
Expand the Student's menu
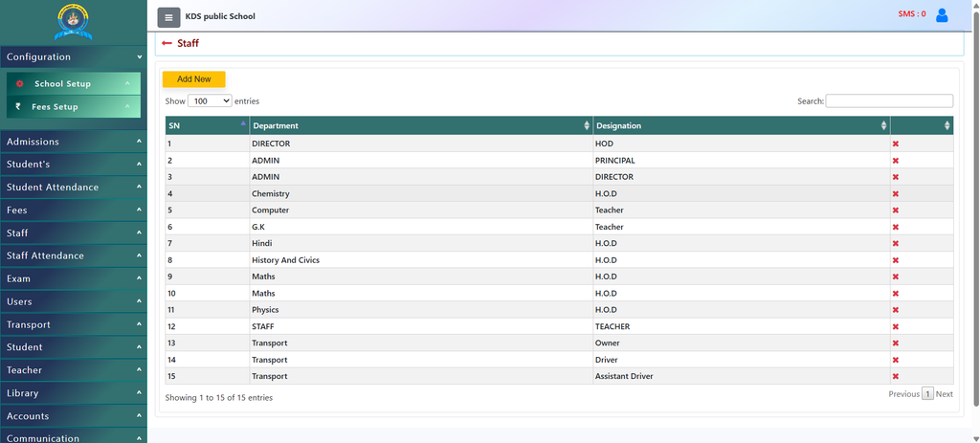[73, 165]
